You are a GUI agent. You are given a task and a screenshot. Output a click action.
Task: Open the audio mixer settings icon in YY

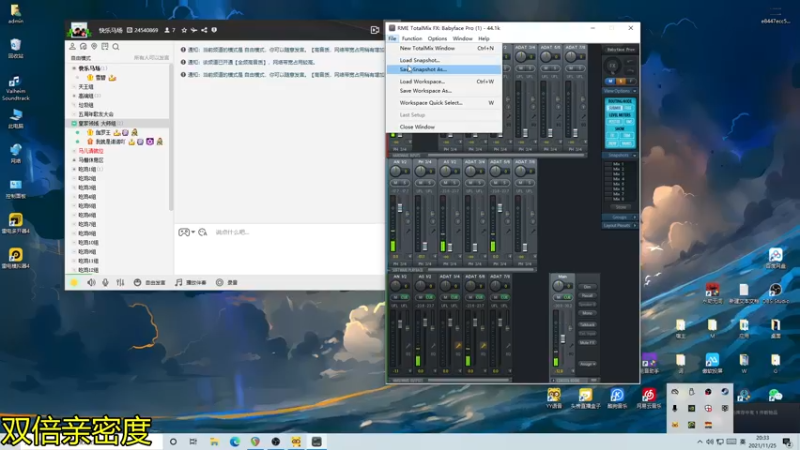tap(121, 283)
